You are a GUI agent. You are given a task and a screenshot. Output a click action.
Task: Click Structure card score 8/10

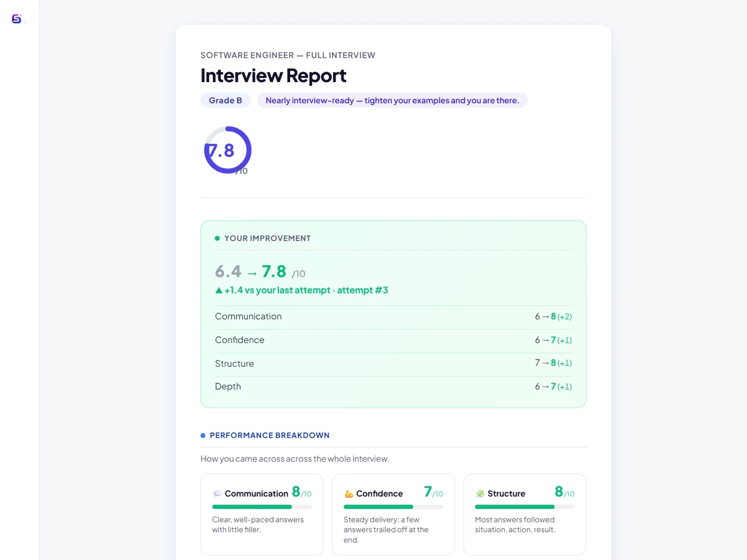(565, 492)
